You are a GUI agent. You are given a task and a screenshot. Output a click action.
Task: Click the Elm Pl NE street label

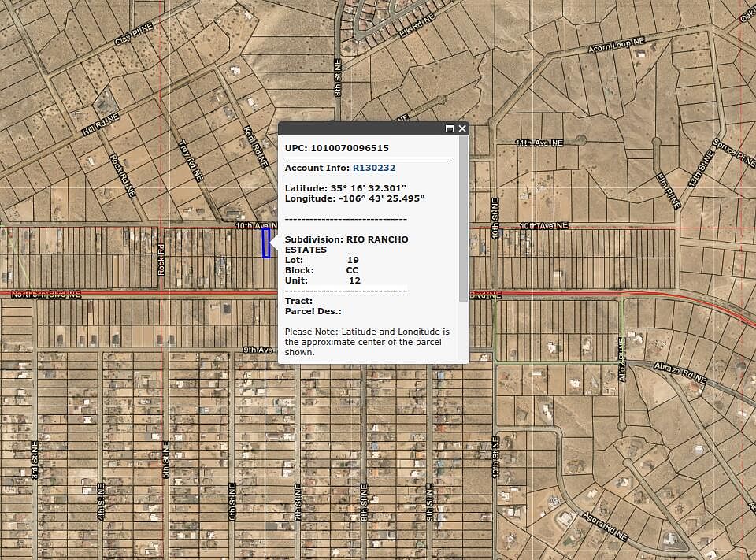tap(668, 191)
